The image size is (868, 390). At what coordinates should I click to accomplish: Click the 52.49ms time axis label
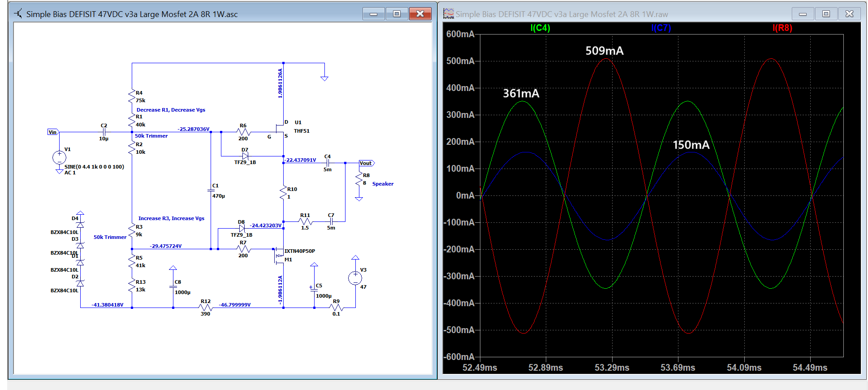[479, 368]
